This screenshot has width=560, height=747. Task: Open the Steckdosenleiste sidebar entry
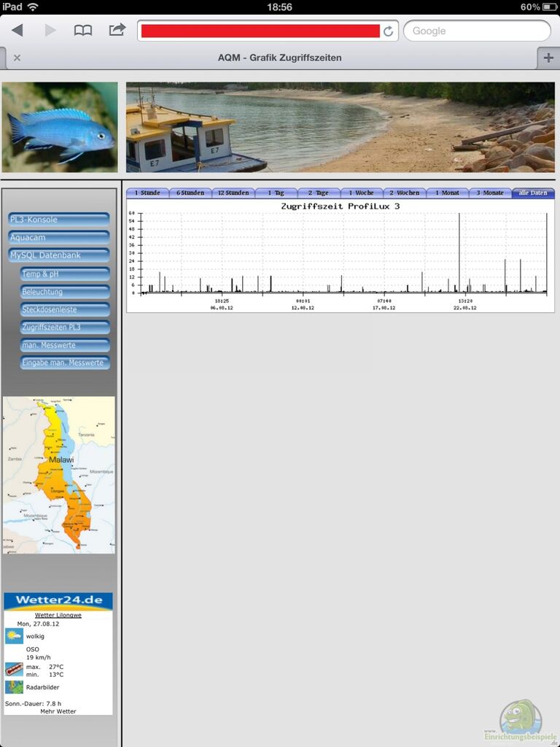(65, 310)
